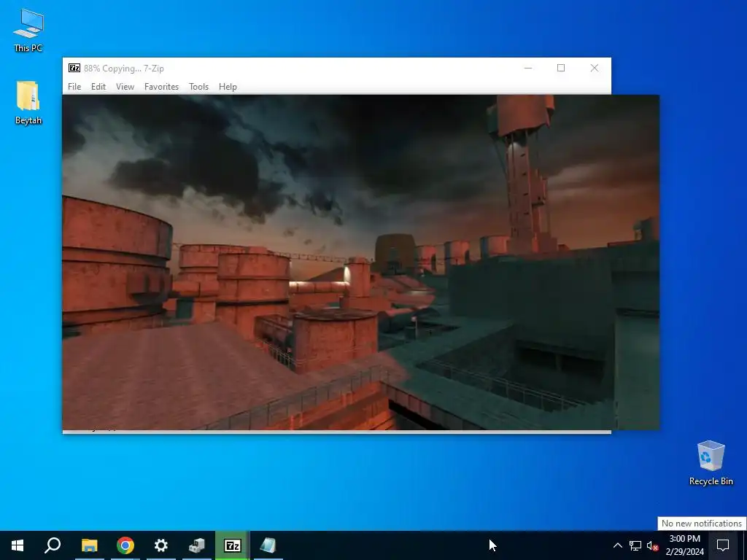Close the 7-Zip copying window
Screen dimensions: 747x560
(594, 68)
